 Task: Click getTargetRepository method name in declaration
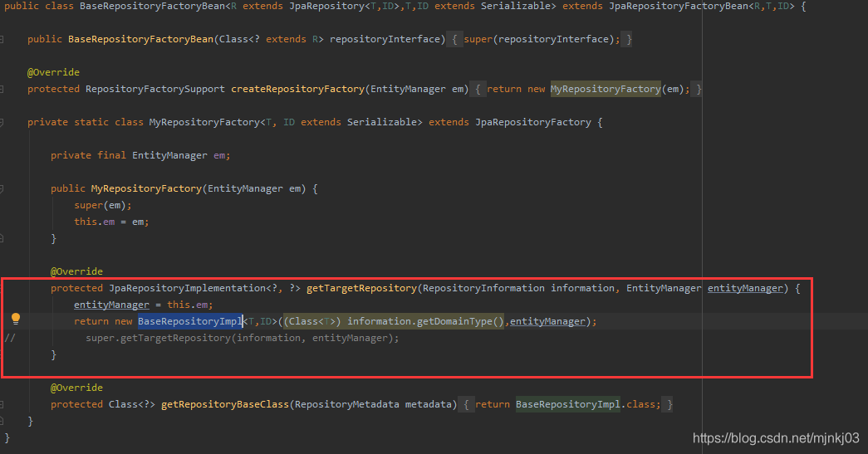(x=360, y=288)
